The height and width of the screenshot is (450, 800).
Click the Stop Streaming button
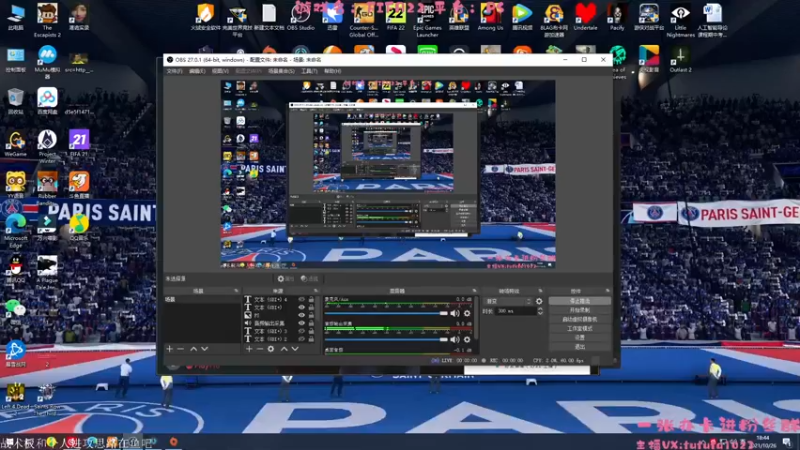pos(580,301)
